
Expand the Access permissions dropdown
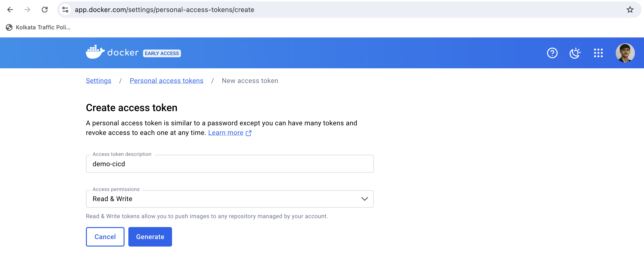point(229,199)
